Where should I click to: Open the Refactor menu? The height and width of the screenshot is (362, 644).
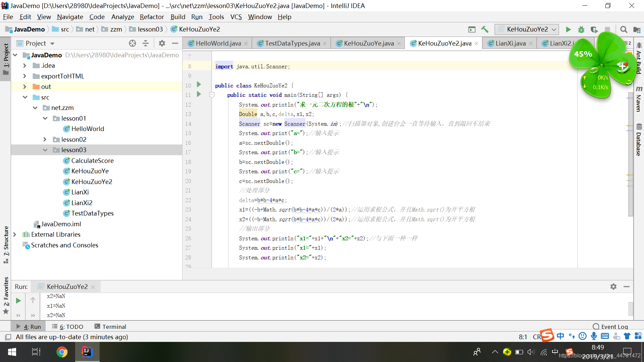[152, 17]
